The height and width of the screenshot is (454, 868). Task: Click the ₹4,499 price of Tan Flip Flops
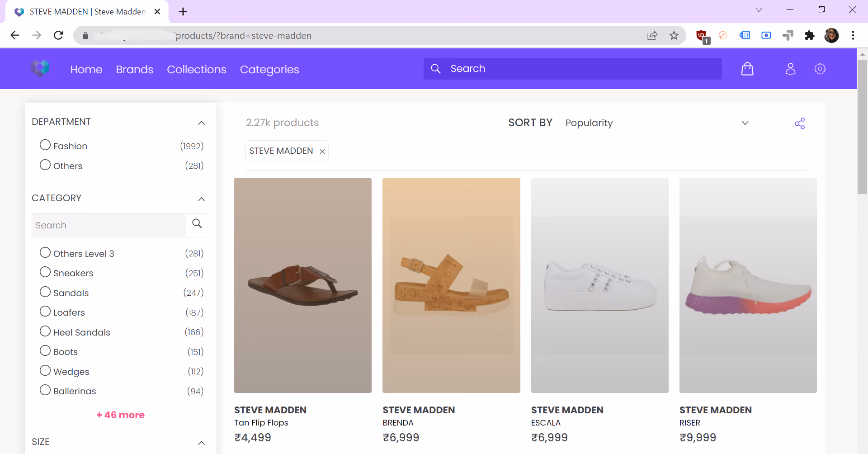tap(253, 438)
